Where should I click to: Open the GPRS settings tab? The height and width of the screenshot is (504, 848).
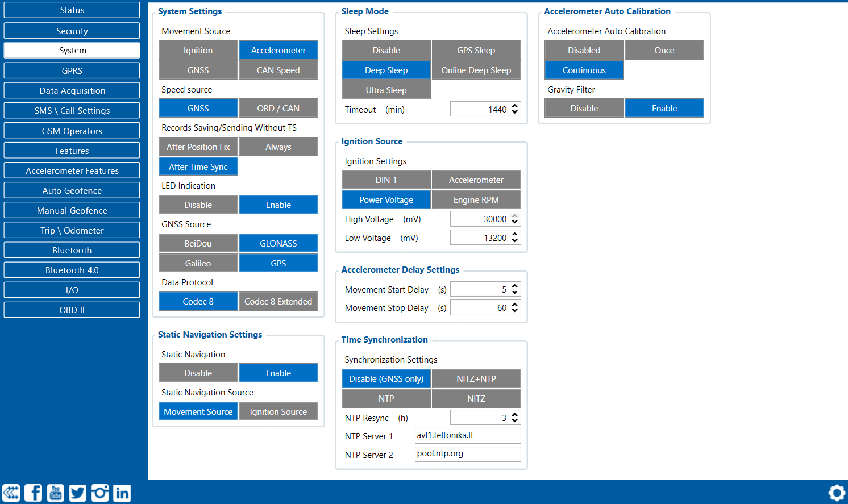[x=72, y=71]
